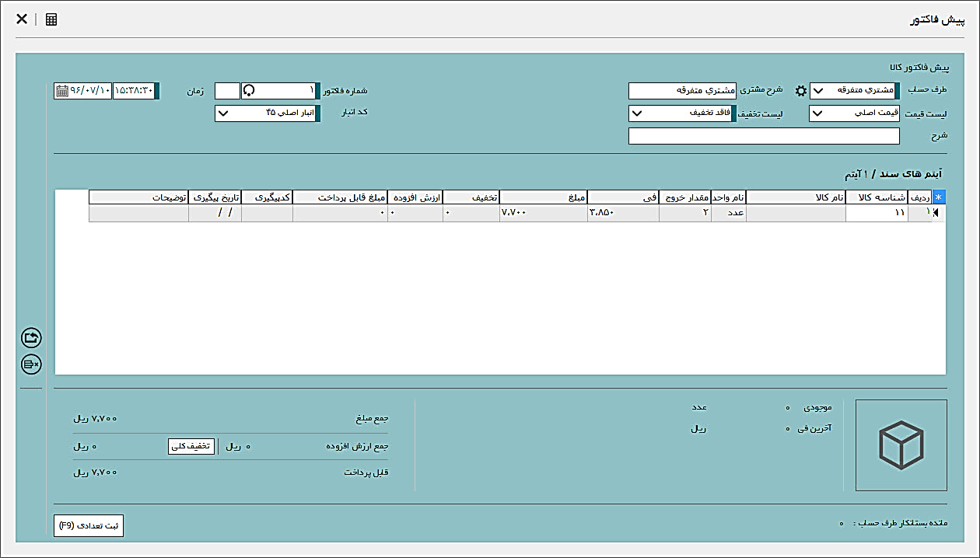Open the کد انبار warehouse dropdown
Image resolution: width=980 pixels, height=558 pixels.
tap(222, 114)
